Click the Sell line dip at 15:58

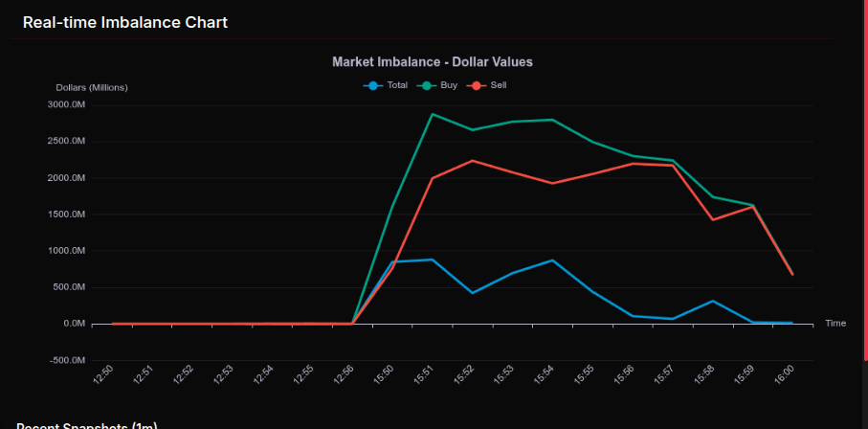click(712, 219)
